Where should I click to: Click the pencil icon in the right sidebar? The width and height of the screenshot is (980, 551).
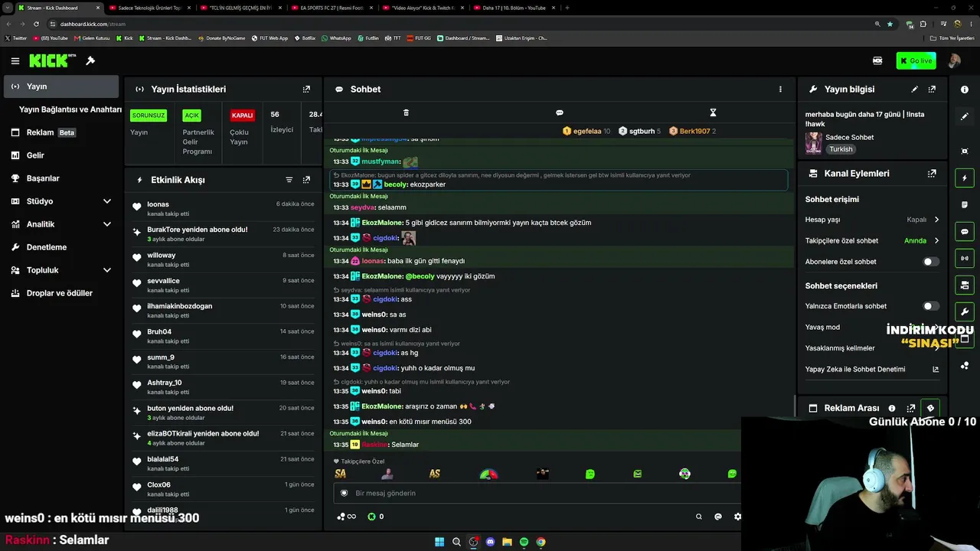tap(965, 116)
